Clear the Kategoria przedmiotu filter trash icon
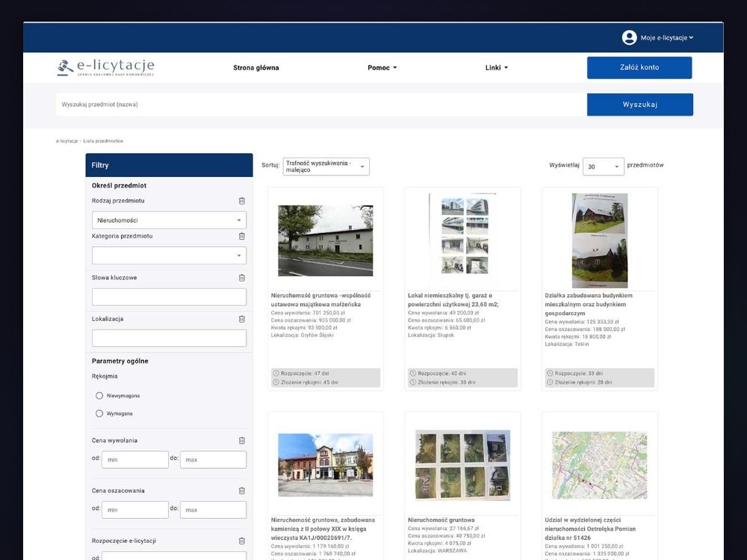The height and width of the screenshot is (560, 747). pyautogui.click(x=241, y=236)
